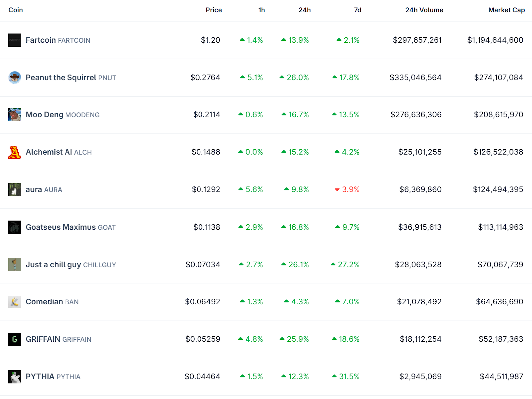The width and height of the screenshot is (532, 399).
Task: Open the CHILLGUY coin page
Action: point(53,264)
